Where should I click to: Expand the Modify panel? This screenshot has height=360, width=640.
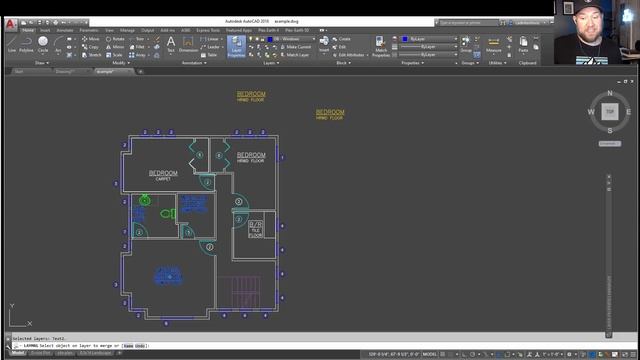click(x=121, y=63)
